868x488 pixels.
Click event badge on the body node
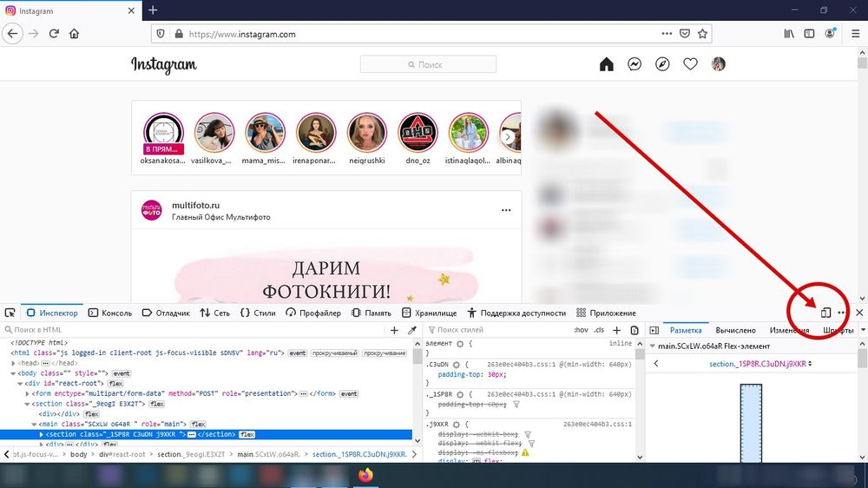(x=122, y=373)
